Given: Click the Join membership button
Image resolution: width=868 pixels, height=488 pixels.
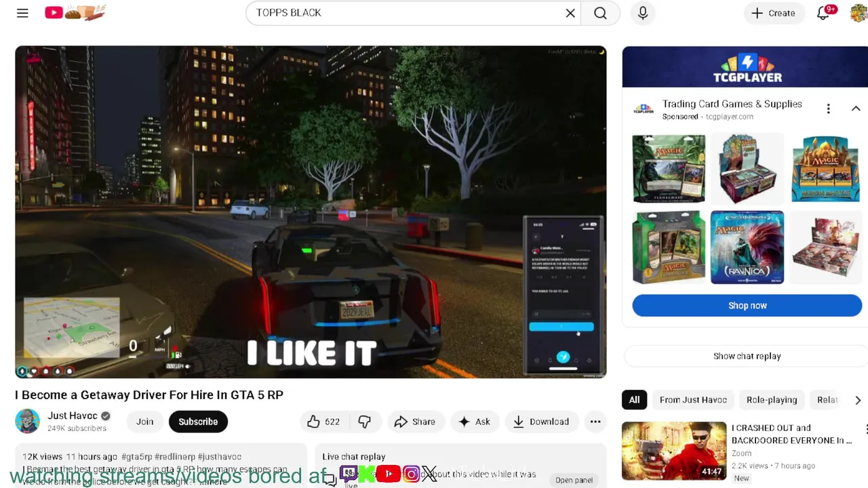Looking at the screenshot, I should [144, 422].
